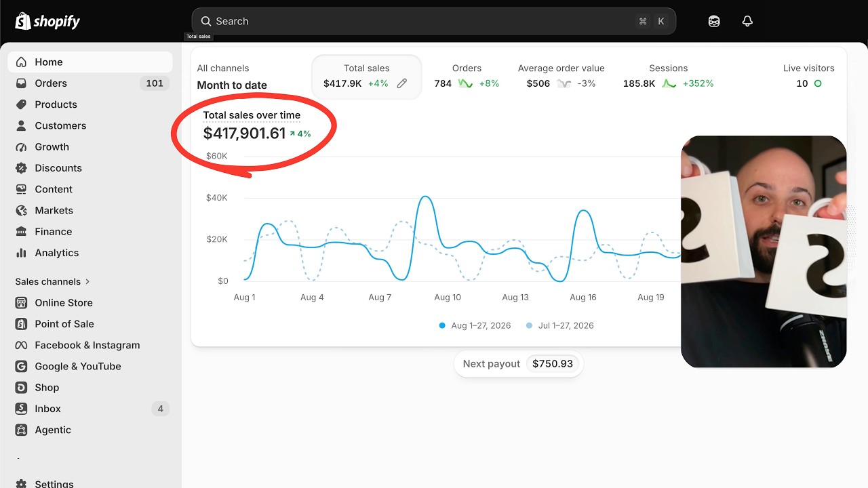Click the Orders inbox icon in sidebar
This screenshot has width=868, height=488.
click(x=22, y=83)
